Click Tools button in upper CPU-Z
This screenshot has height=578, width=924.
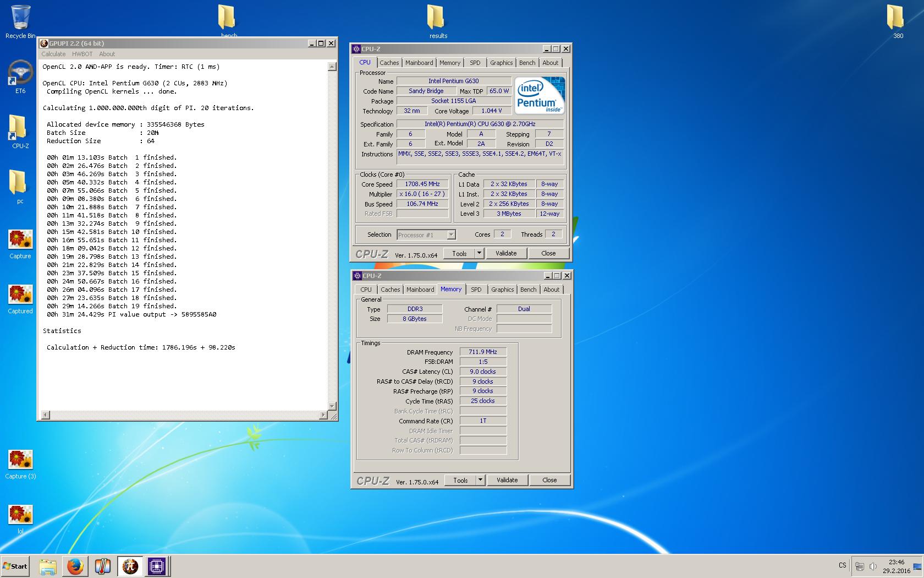[x=459, y=253]
